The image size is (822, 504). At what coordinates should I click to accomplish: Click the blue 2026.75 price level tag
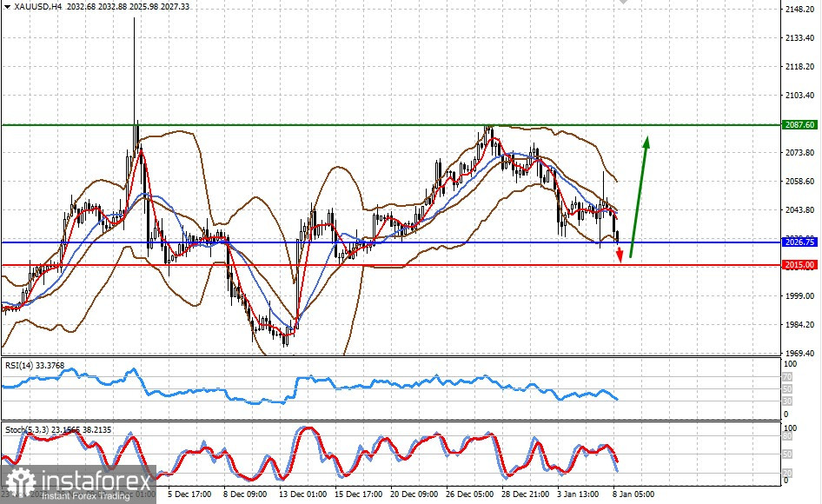[800, 242]
